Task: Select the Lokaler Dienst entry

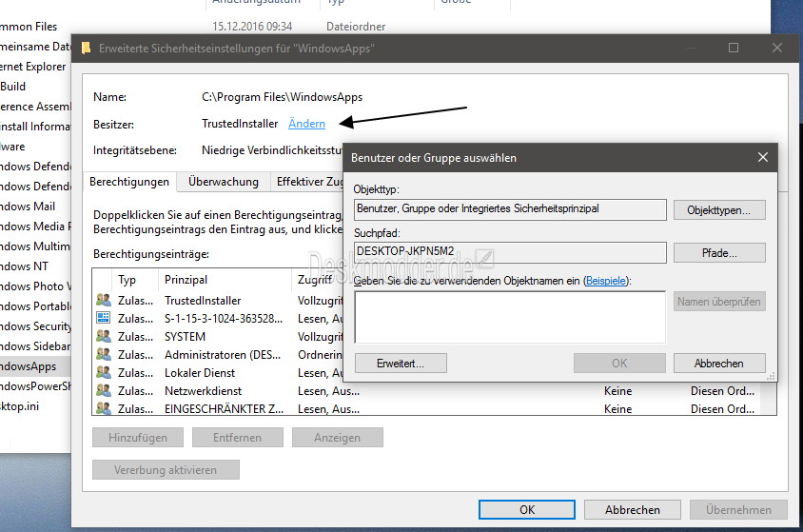Action: coord(218,373)
